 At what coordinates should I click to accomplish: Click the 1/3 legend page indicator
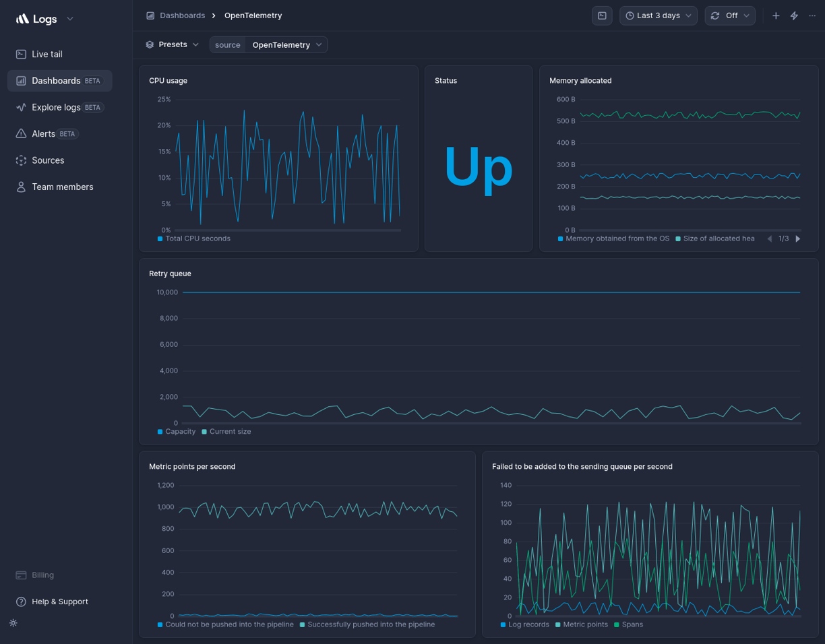pos(784,238)
